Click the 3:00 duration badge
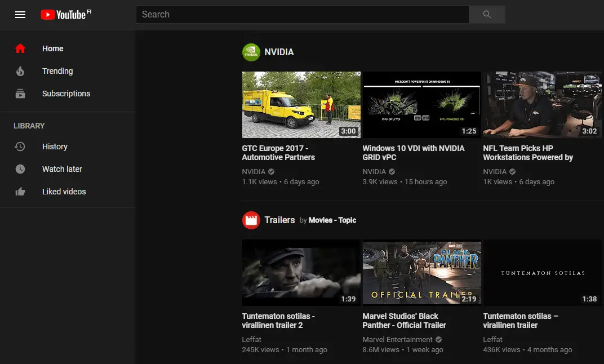Image resolution: width=604 pixels, height=364 pixels. click(348, 131)
